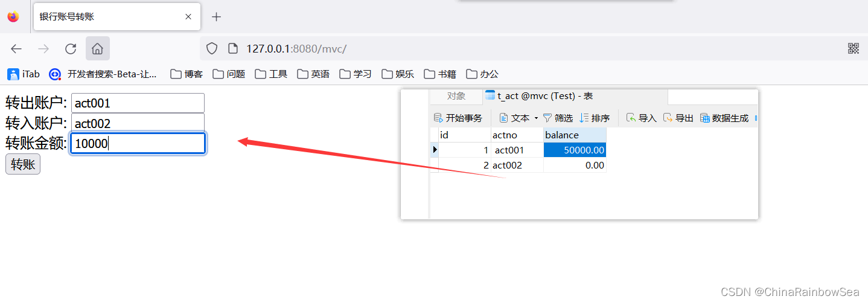Open the 问题 bookmark folder
Image resolution: width=868 pixels, height=302 pixels.
point(229,74)
